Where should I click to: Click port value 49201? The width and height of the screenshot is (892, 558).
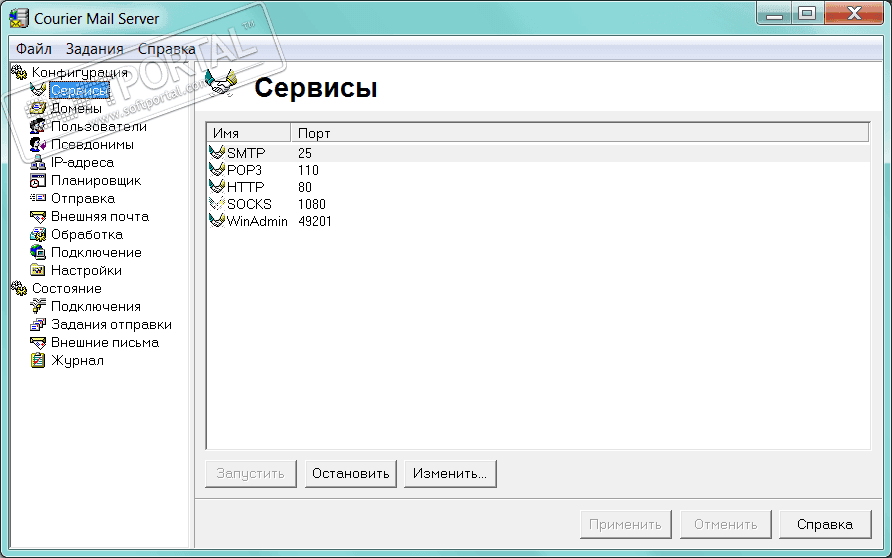pos(315,221)
